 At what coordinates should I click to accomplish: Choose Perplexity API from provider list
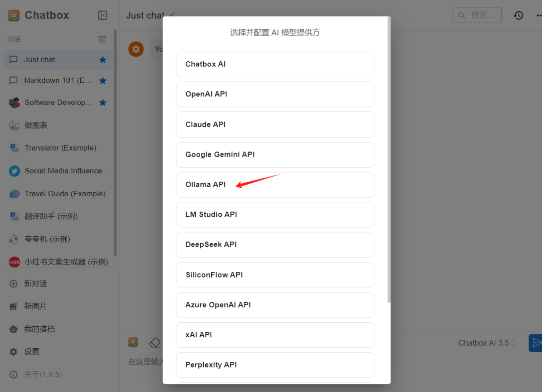(x=275, y=365)
